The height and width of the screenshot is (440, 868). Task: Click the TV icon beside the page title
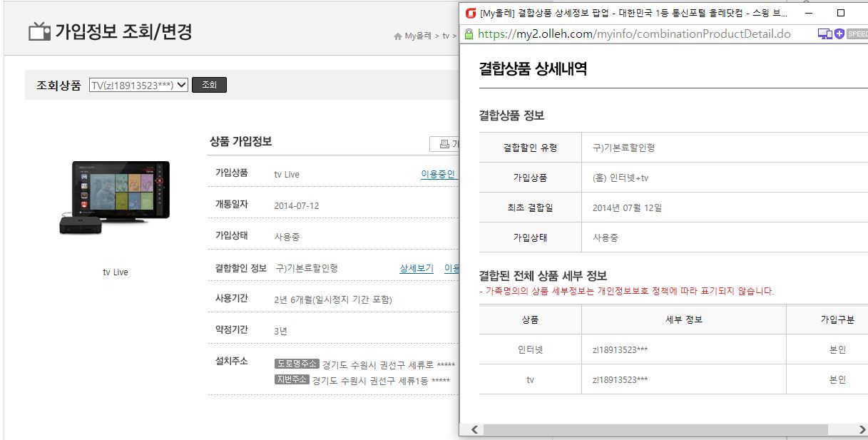point(39,31)
